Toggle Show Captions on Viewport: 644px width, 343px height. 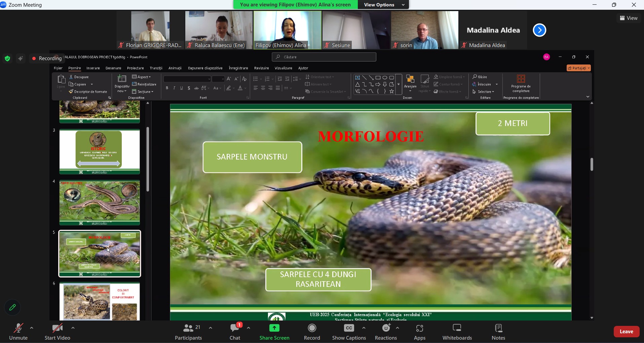click(349, 332)
